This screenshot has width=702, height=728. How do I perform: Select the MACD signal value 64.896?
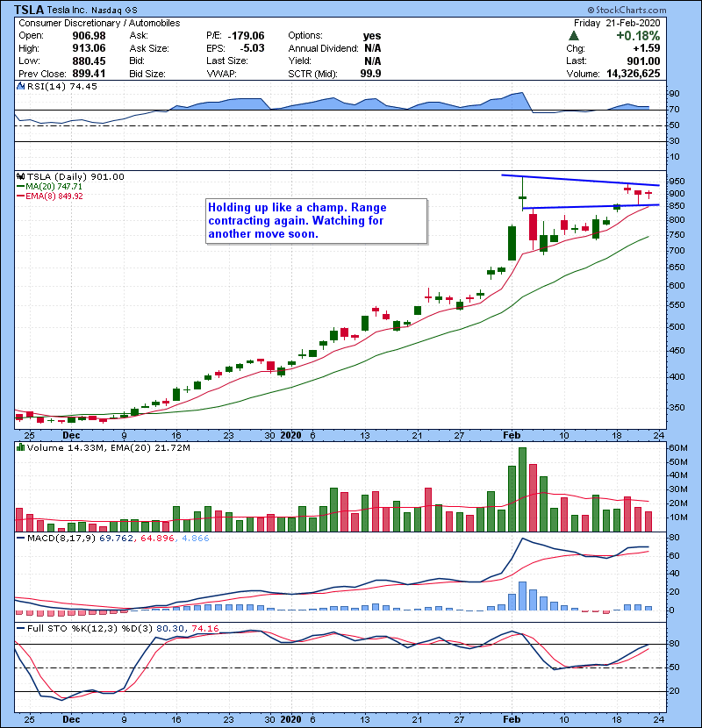click(x=156, y=539)
